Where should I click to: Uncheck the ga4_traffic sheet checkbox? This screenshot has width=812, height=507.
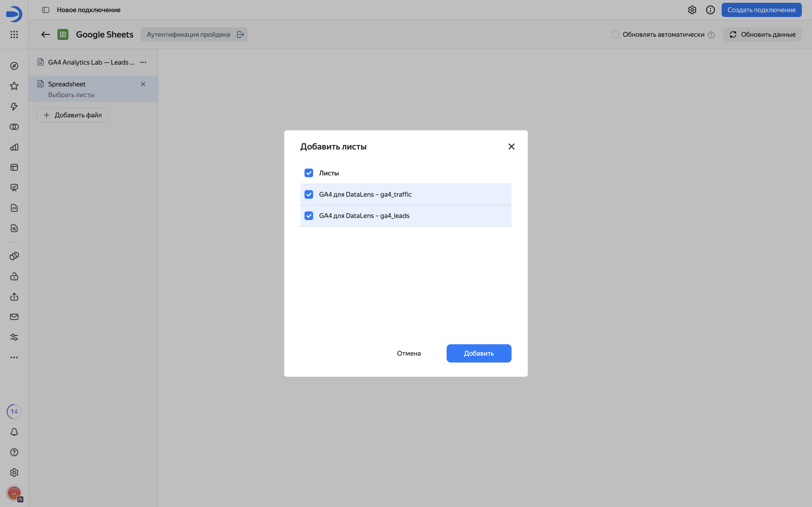click(309, 194)
